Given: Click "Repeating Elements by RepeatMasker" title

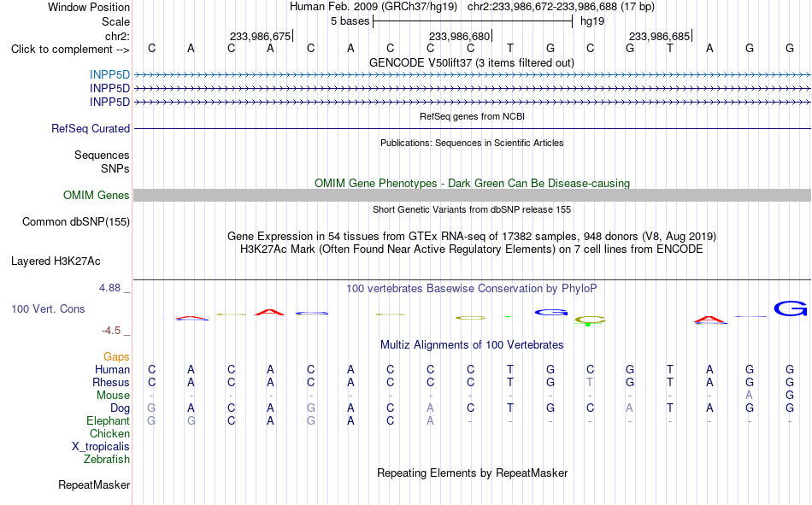Looking at the screenshot, I should (473, 473).
